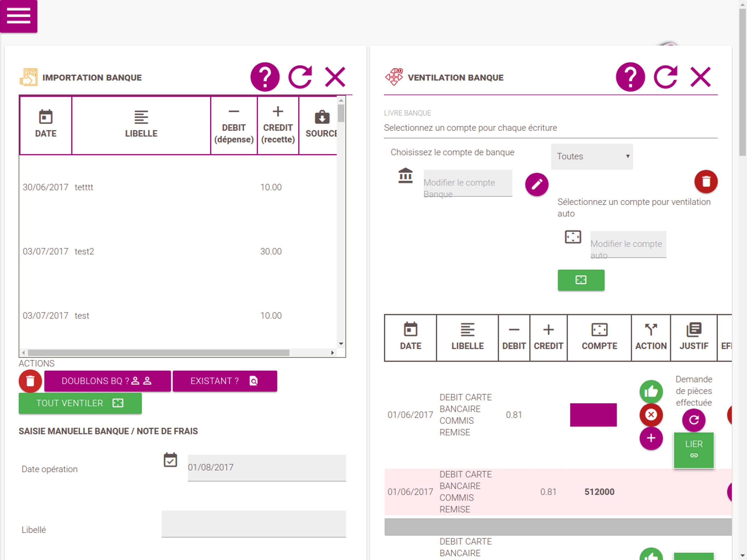
Task: Open the Date opération calendar icon
Action: tap(170, 460)
